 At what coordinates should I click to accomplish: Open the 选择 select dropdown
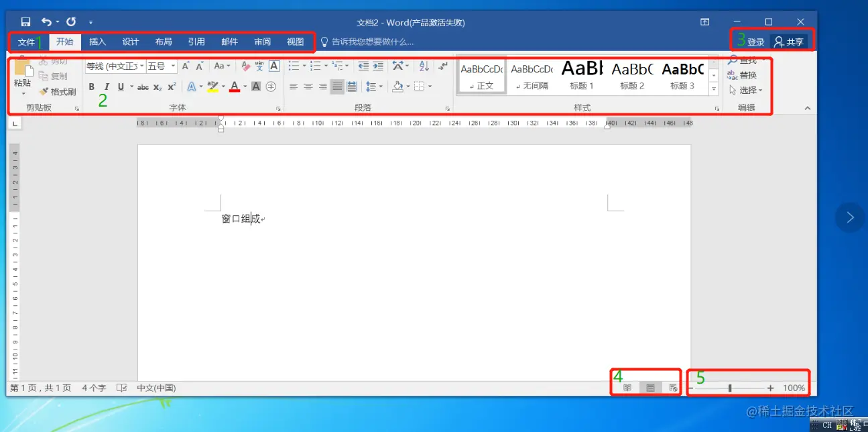[x=745, y=90]
